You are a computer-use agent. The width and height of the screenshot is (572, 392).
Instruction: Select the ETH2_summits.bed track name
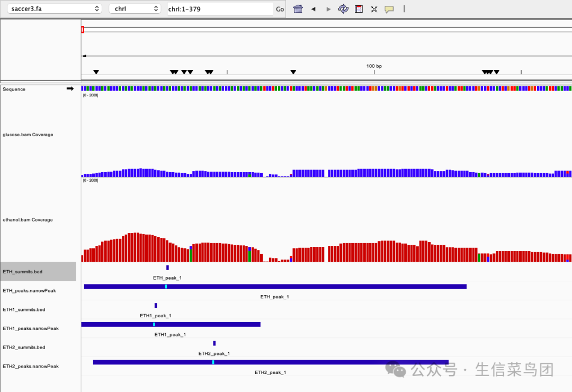tap(24, 348)
